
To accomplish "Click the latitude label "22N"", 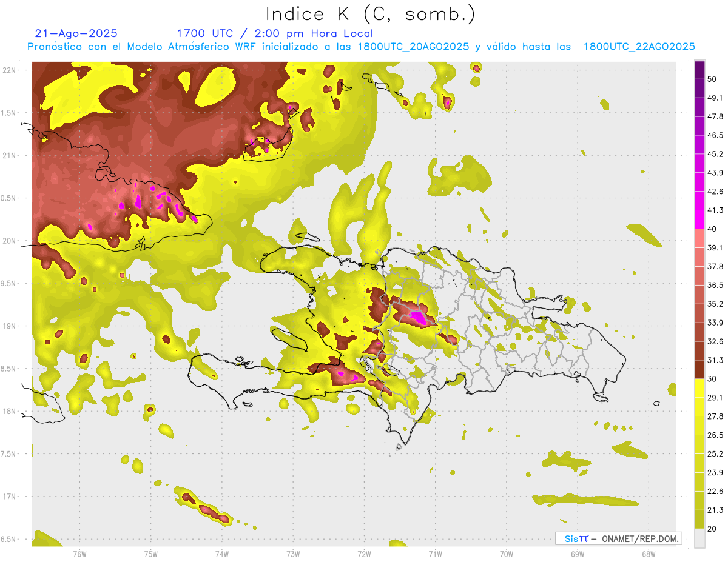I will [10, 70].
